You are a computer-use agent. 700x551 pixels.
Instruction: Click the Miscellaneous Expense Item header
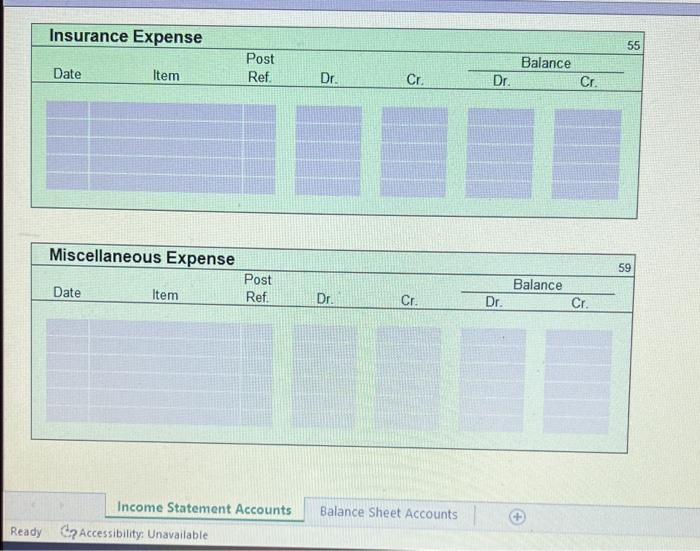(165, 295)
